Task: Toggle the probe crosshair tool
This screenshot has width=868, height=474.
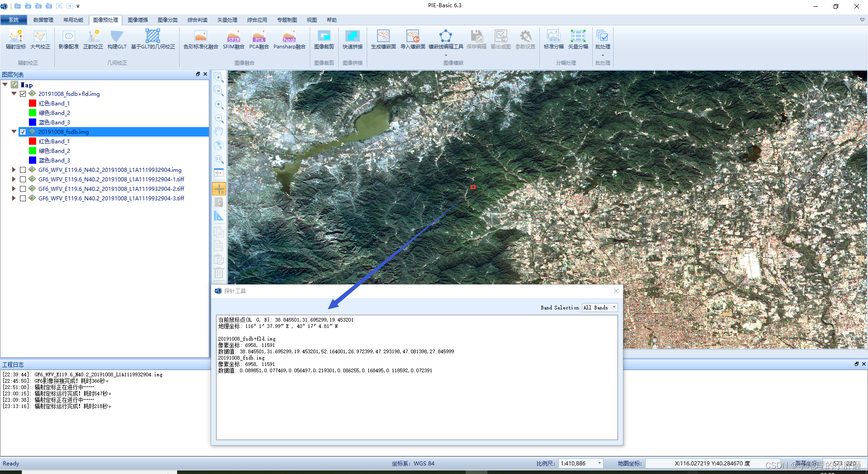Action: 219,189
